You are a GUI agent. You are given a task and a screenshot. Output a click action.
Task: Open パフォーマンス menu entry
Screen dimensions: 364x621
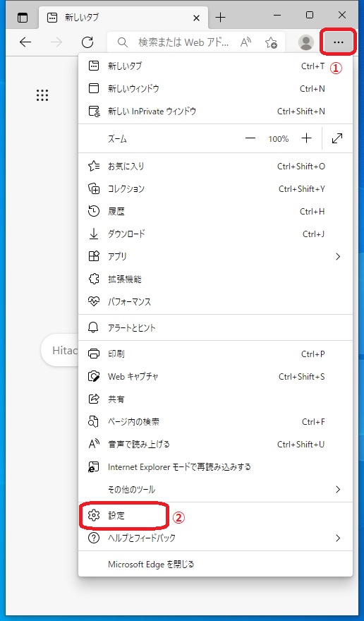coord(215,302)
